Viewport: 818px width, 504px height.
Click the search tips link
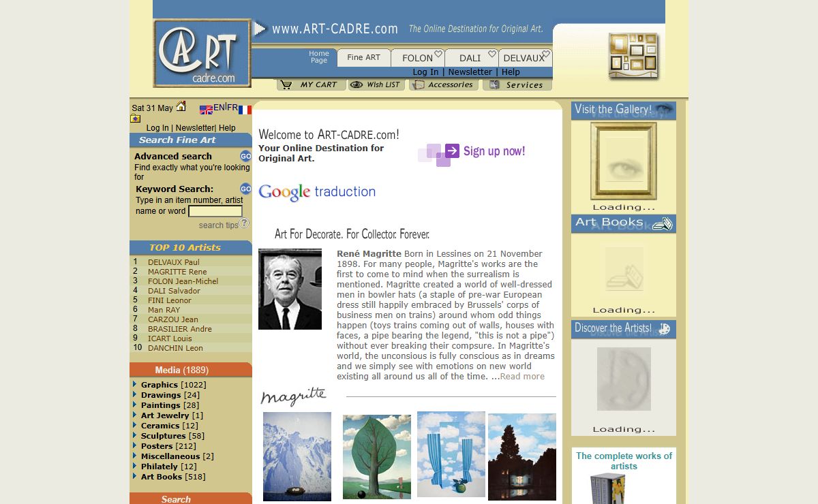[x=218, y=225]
